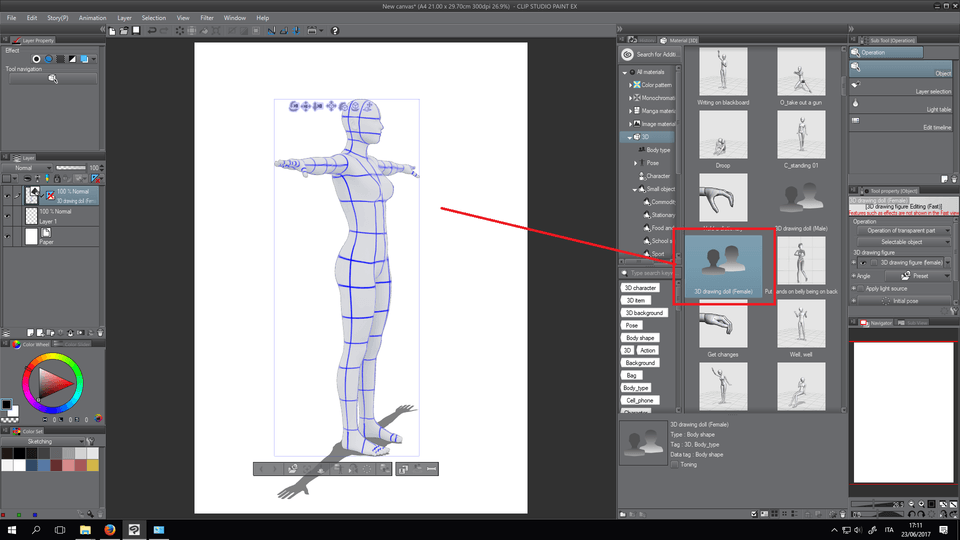Click the Body shape tag button
960x540 pixels.
[x=638, y=338]
